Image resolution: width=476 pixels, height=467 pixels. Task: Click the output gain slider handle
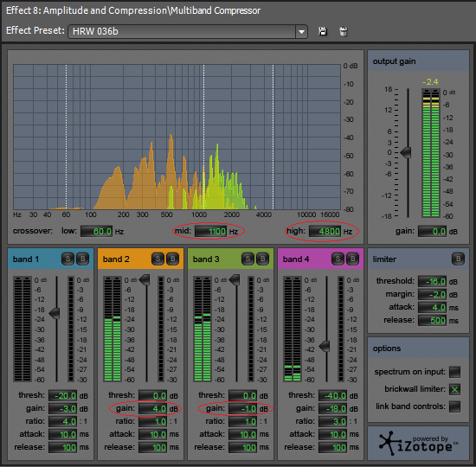tap(406, 152)
